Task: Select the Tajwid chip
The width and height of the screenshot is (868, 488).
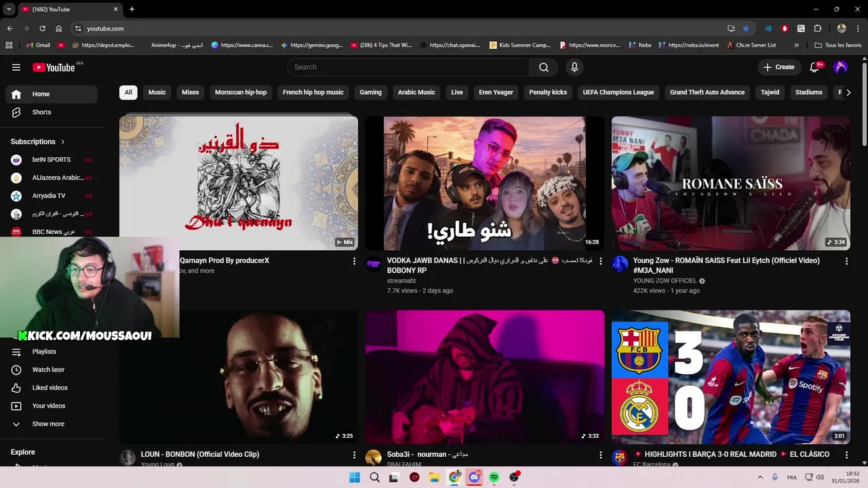Action: [770, 92]
